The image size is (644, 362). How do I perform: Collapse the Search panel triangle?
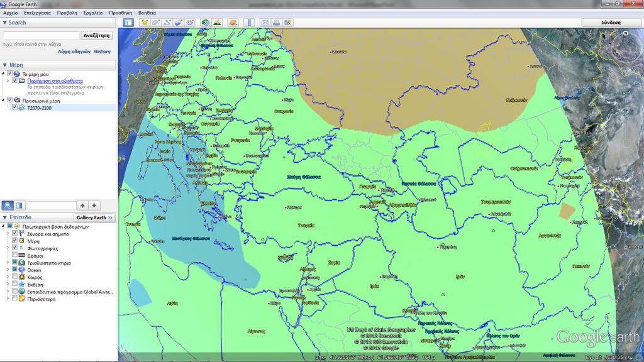[x=4, y=23]
